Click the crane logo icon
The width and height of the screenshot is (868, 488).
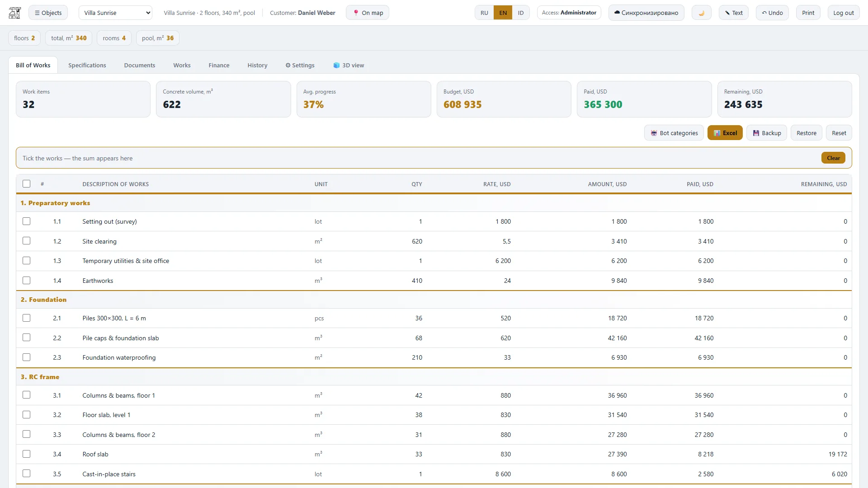coord(15,13)
